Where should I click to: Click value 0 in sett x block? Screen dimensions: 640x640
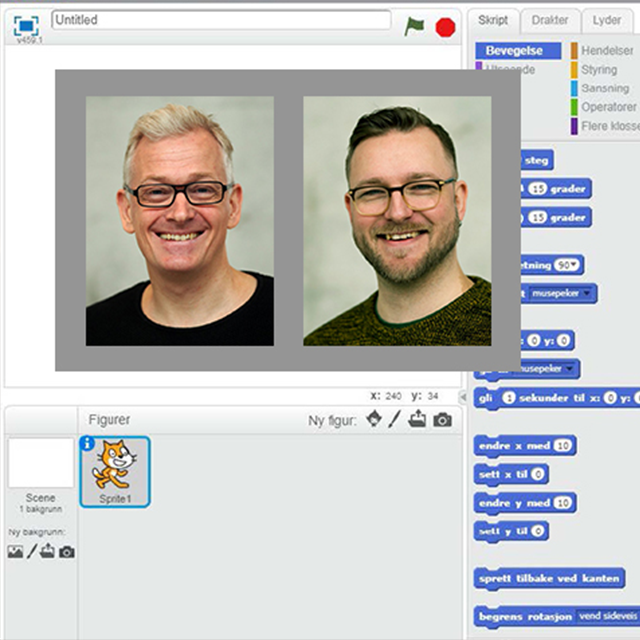(x=538, y=474)
